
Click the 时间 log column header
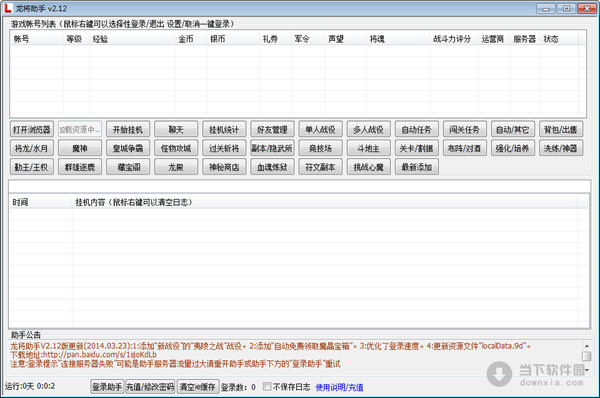point(41,202)
